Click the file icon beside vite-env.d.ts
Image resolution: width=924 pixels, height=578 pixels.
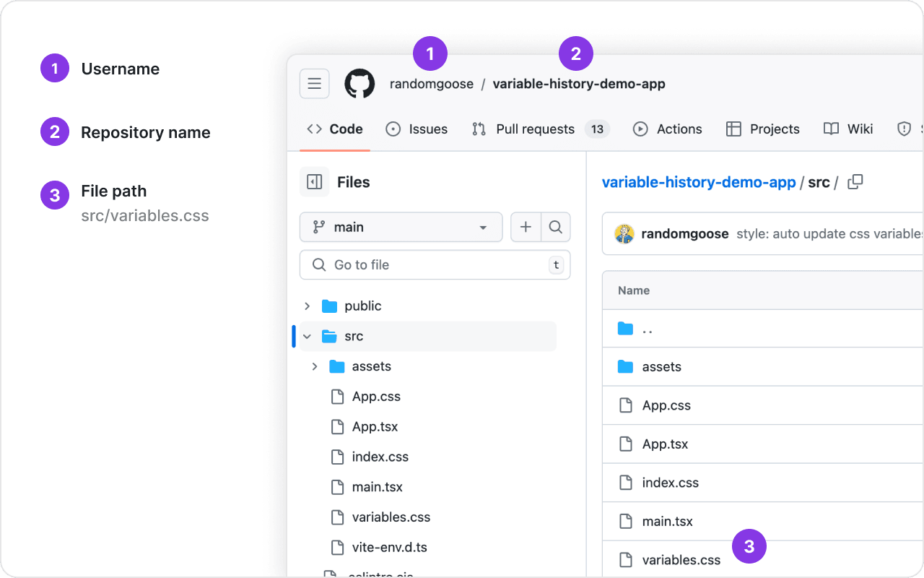click(x=337, y=548)
